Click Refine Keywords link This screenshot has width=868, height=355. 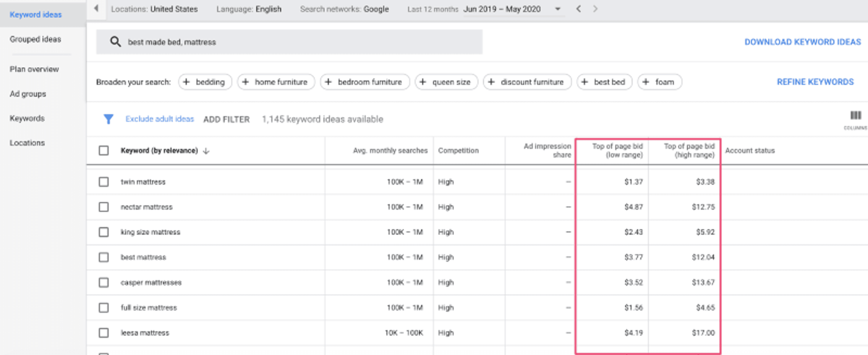pos(815,82)
